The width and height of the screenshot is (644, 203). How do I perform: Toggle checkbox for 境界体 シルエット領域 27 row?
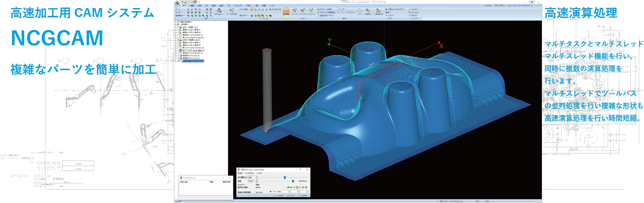(x=179, y=43)
